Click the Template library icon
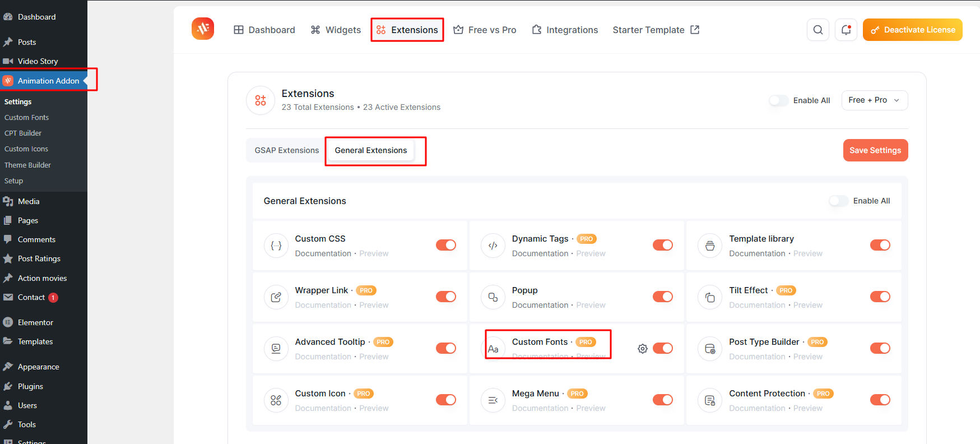The height and width of the screenshot is (444, 980). [710, 246]
